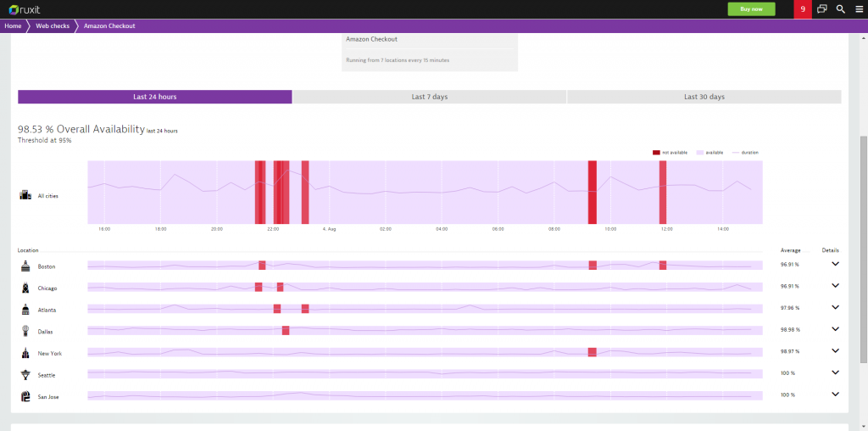Expand Chicago details chevron
This screenshot has height=431, width=868.
(x=835, y=286)
